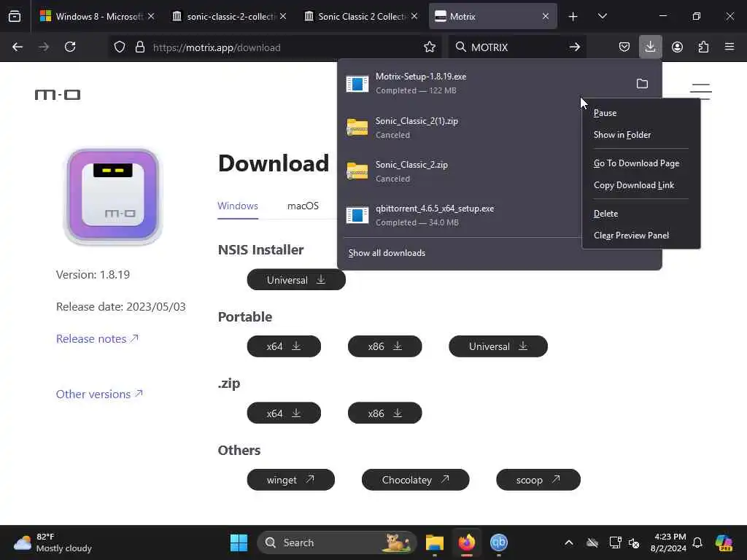This screenshot has height=560, width=747.
Task: Click the Motrix m-o logo
Action: (58, 95)
